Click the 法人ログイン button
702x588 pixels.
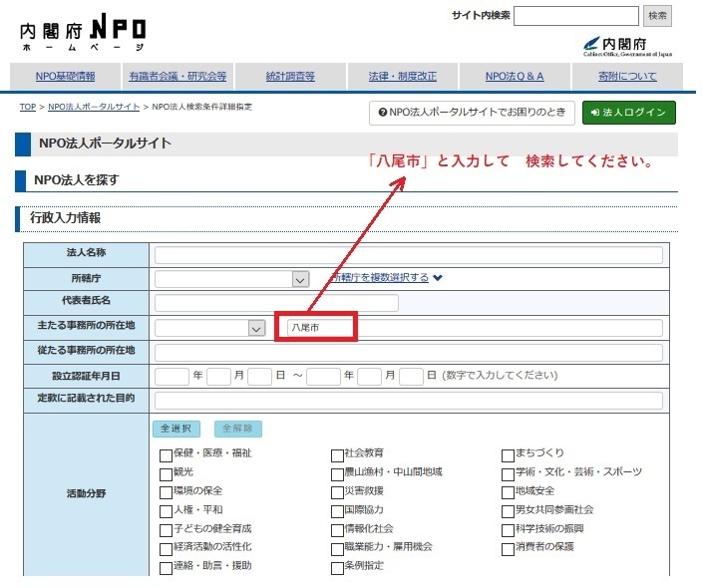[628, 113]
